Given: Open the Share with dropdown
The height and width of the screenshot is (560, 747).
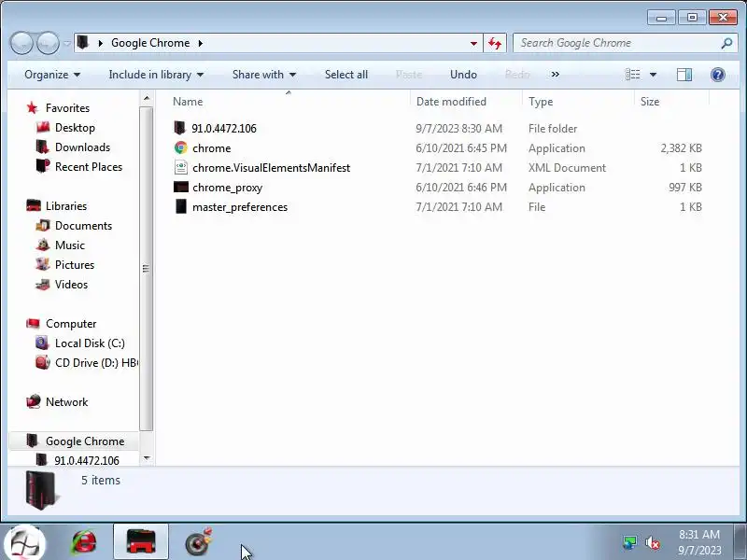Looking at the screenshot, I should (264, 75).
